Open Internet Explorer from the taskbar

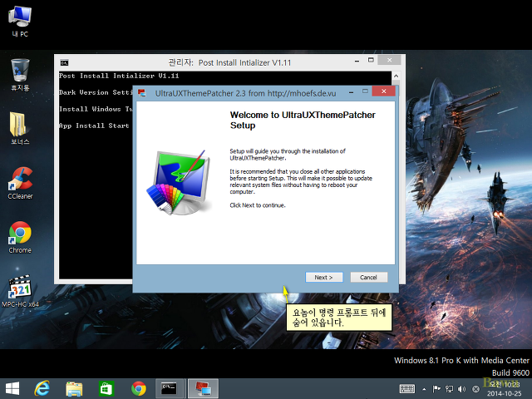pos(42,388)
